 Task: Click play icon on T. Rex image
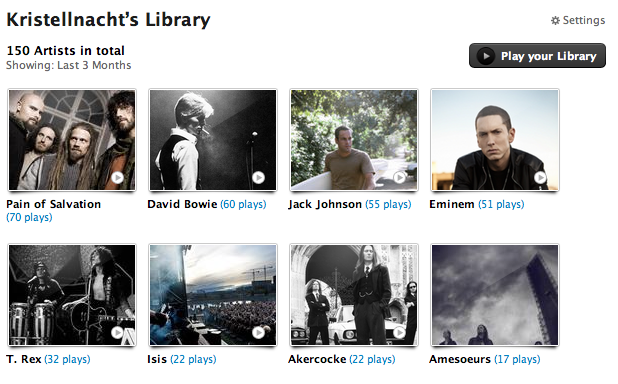click(x=117, y=333)
